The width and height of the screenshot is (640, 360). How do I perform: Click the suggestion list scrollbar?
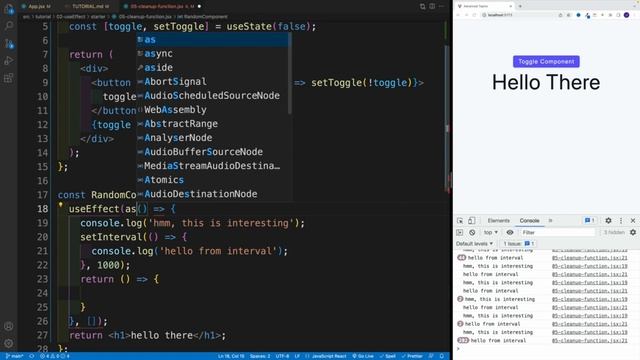[290, 73]
